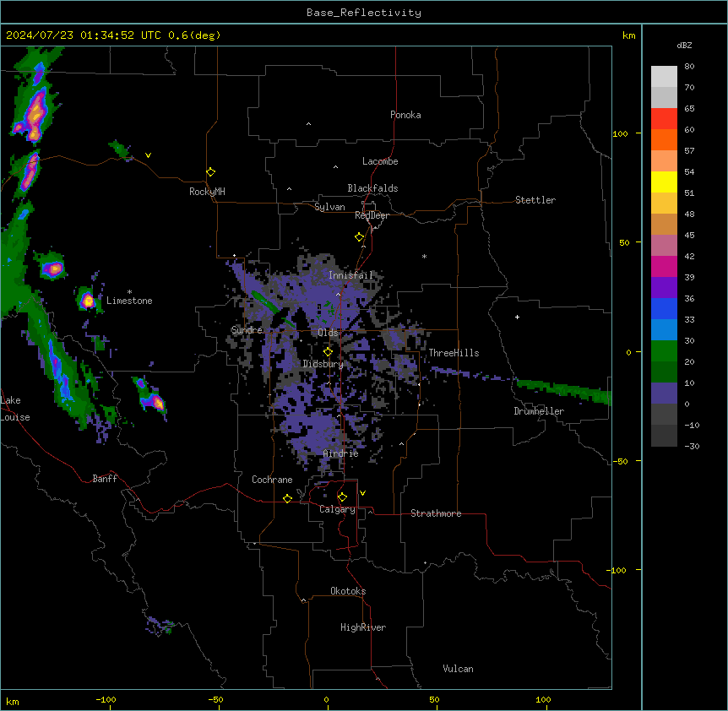The width and height of the screenshot is (728, 711).
Task: Click the yellow diamond marker south of RedDeer
Action: tap(359, 237)
